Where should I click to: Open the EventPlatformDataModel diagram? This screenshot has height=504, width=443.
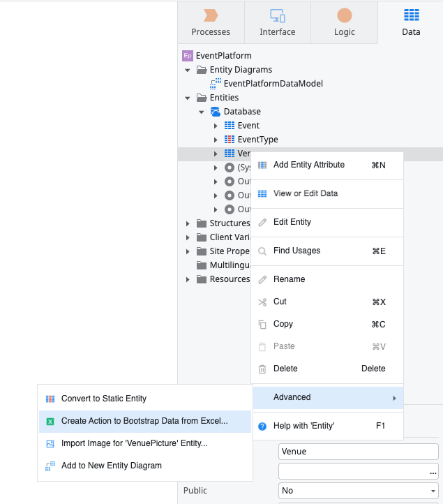273,84
